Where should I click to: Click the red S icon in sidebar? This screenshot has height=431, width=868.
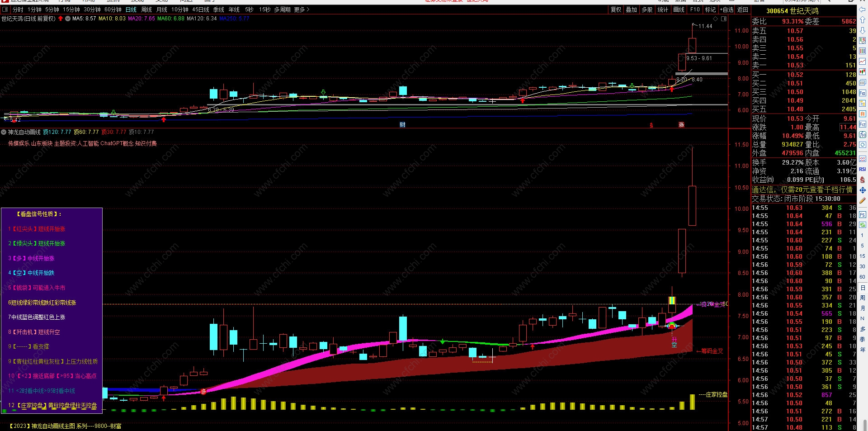tap(863, 180)
